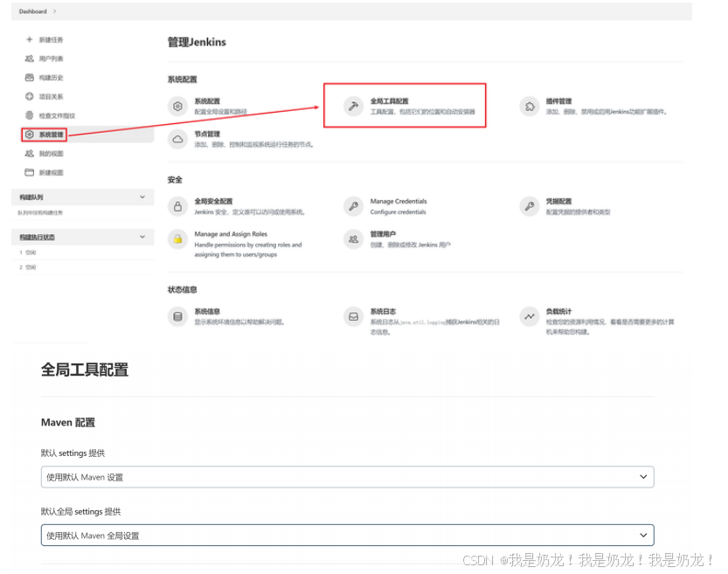Click the 构建队列 header text
The width and height of the screenshot is (728, 574).
click(31, 197)
